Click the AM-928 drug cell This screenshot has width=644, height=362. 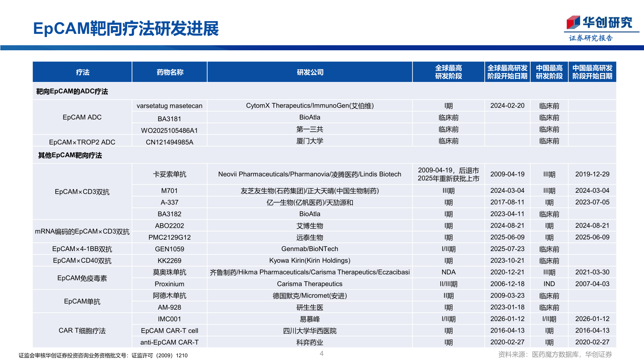170,307
